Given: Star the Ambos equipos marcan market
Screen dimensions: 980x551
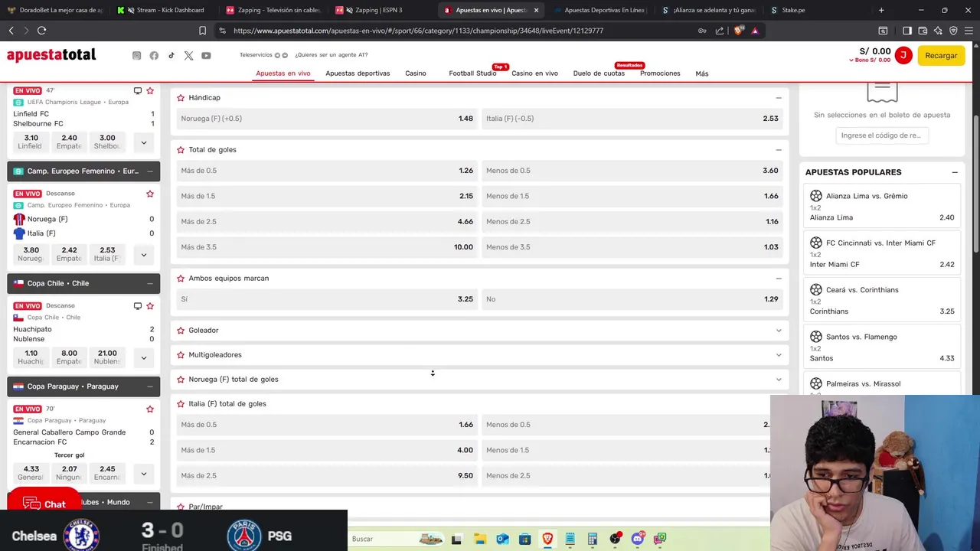Looking at the screenshot, I should 181,278.
